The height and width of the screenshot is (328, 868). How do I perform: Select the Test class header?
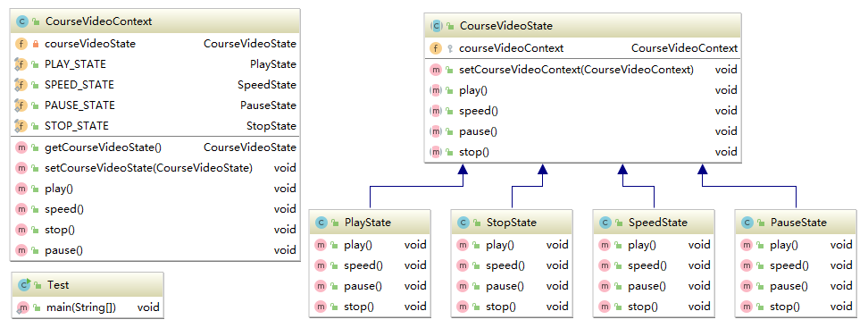(x=88, y=285)
